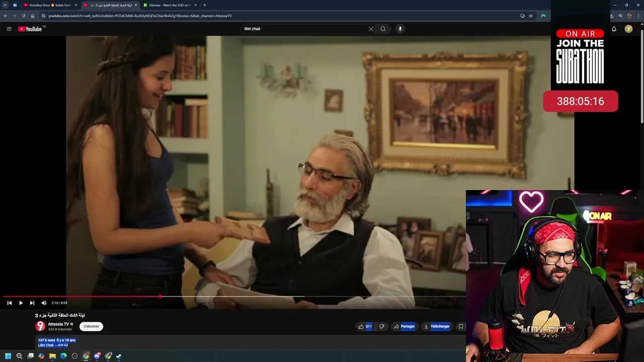The height and width of the screenshot is (362, 644).
Task: Mute the video volume
Action: click(44, 303)
